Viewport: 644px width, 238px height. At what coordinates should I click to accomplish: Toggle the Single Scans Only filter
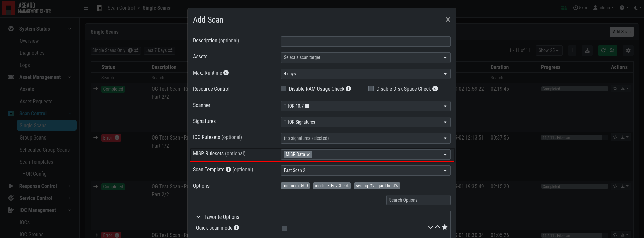pos(116,50)
